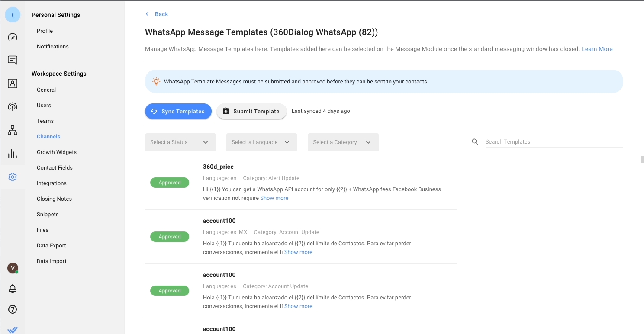This screenshot has height=334, width=644.
Task: Click the Learn More link
Action: [597, 49]
